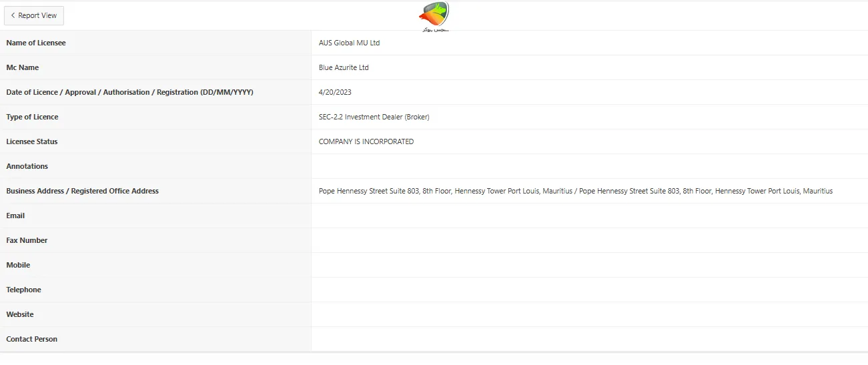This screenshot has height=365, width=868.
Task: Select the Contact Person row label
Action: (32, 339)
